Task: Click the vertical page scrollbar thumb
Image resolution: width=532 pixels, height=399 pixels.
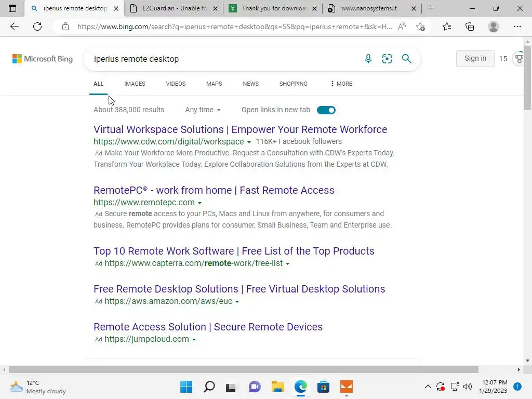Action: pos(527,77)
